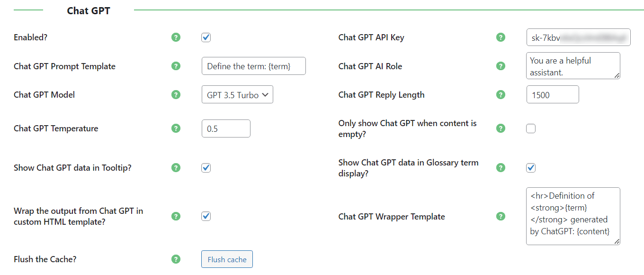Open the Chat GPT Model dropdown
Viewport: 644px width, 275px height.
[x=237, y=95]
